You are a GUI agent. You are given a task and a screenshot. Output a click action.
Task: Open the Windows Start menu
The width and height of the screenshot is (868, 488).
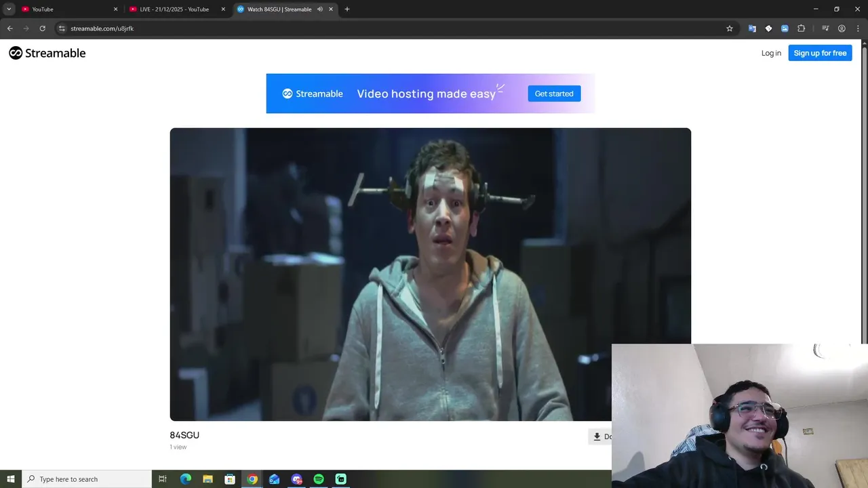pos(11,479)
